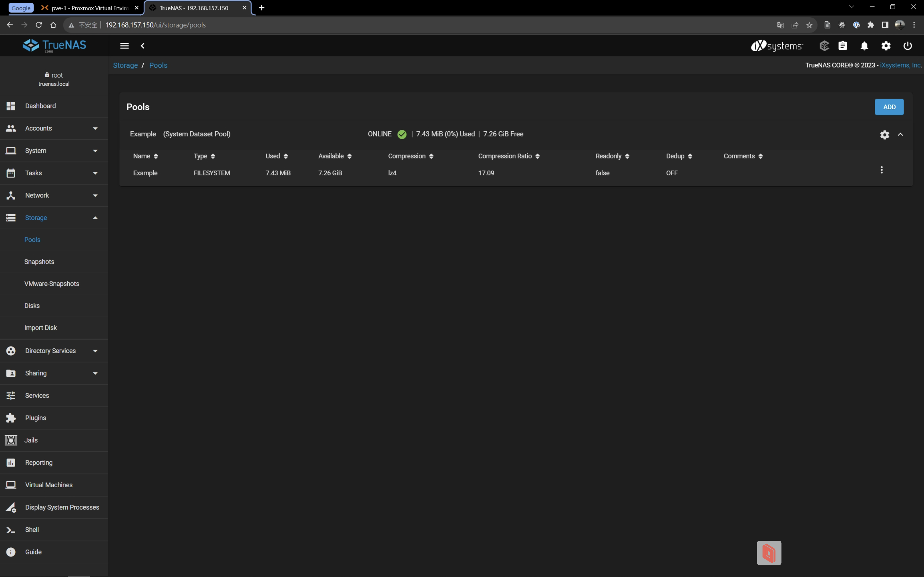Click the back chevron next to menu icon
The width and height of the screenshot is (924, 577).
pos(142,46)
